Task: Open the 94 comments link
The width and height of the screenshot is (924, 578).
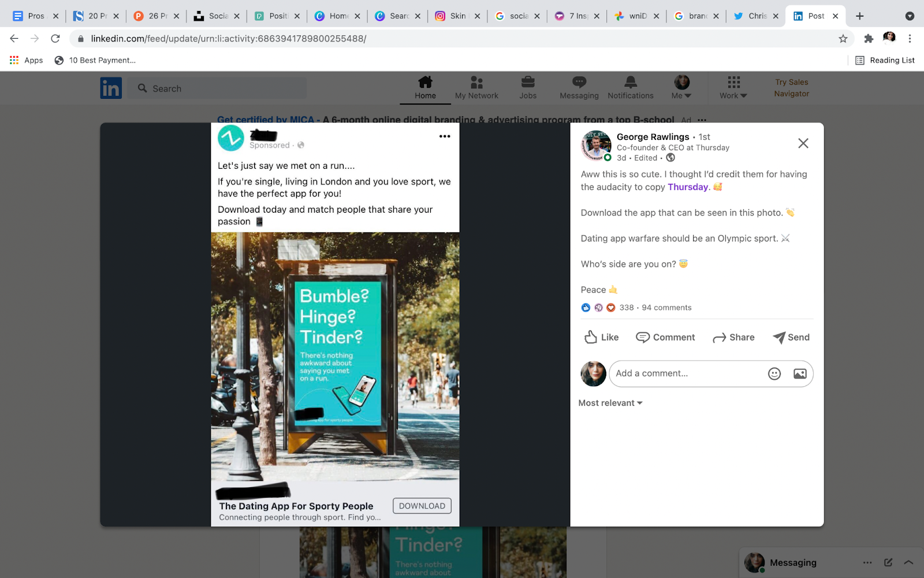Action: [x=666, y=307]
